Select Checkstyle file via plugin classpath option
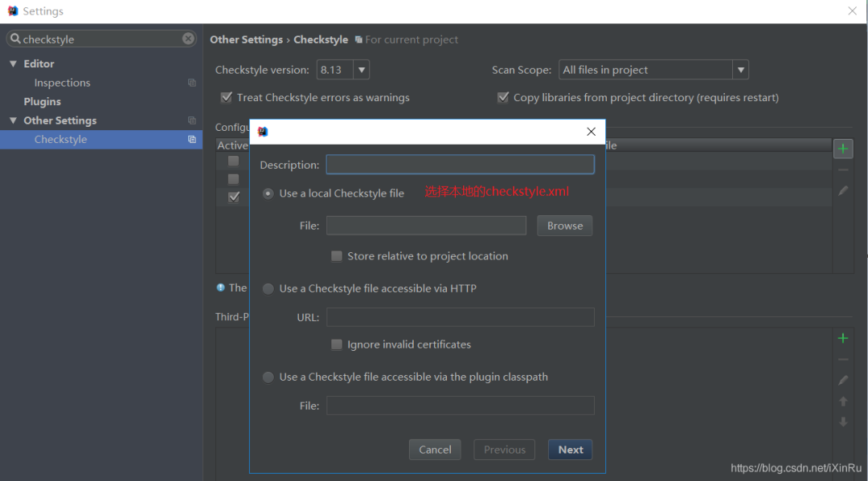The height and width of the screenshot is (481, 868). pyautogui.click(x=268, y=377)
